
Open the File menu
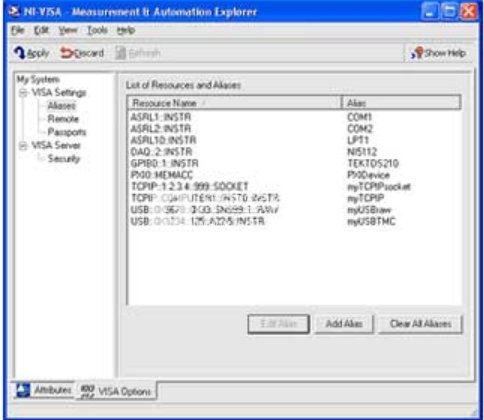pyautogui.click(x=18, y=30)
